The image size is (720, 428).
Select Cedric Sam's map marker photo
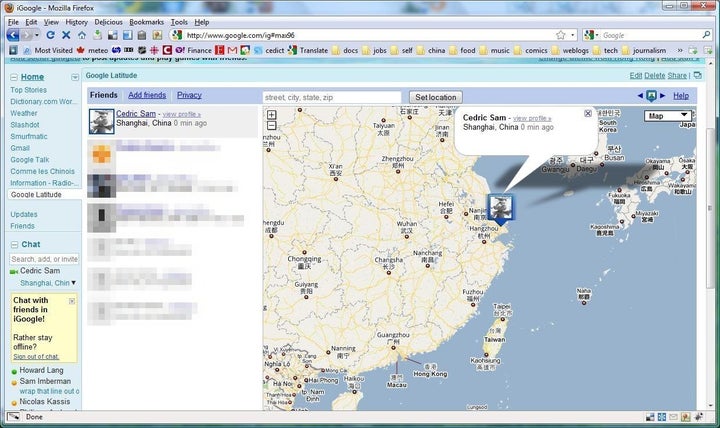[x=500, y=208]
